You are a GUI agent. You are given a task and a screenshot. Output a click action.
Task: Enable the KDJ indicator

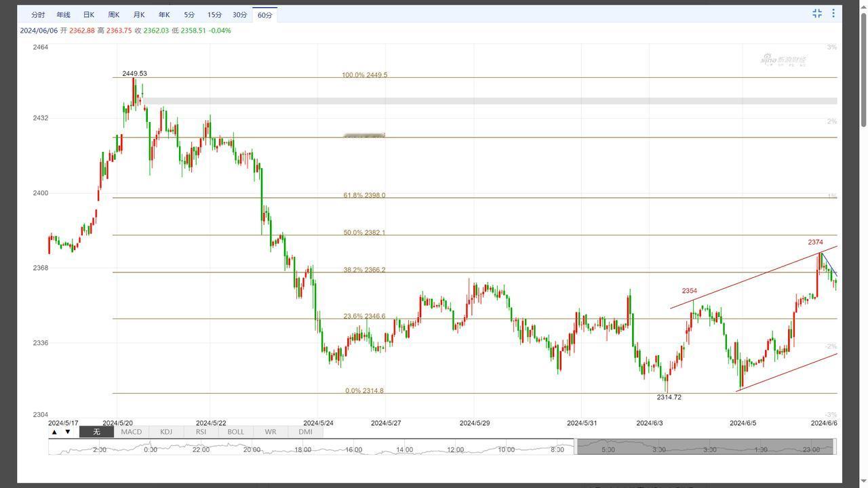[x=166, y=432]
